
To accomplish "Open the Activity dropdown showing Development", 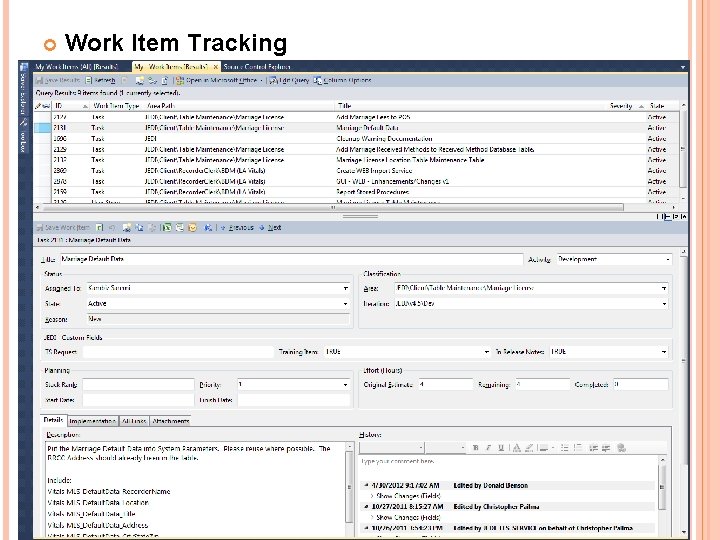I will pyautogui.click(x=668, y=259).
